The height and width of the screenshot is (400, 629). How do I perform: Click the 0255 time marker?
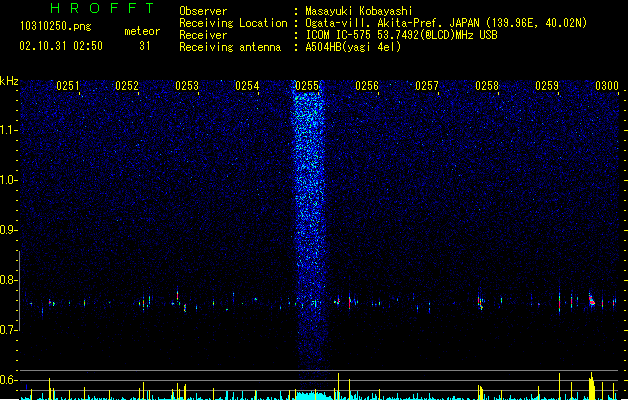[x=307, y=85]
